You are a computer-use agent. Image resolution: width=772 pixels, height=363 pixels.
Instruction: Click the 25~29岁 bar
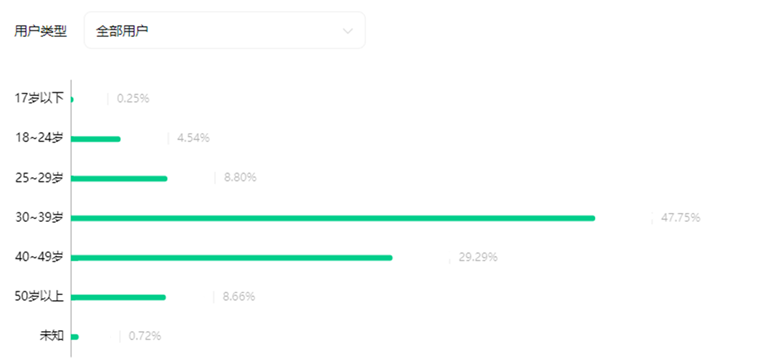pyautogui.click(x=119, y=178)
